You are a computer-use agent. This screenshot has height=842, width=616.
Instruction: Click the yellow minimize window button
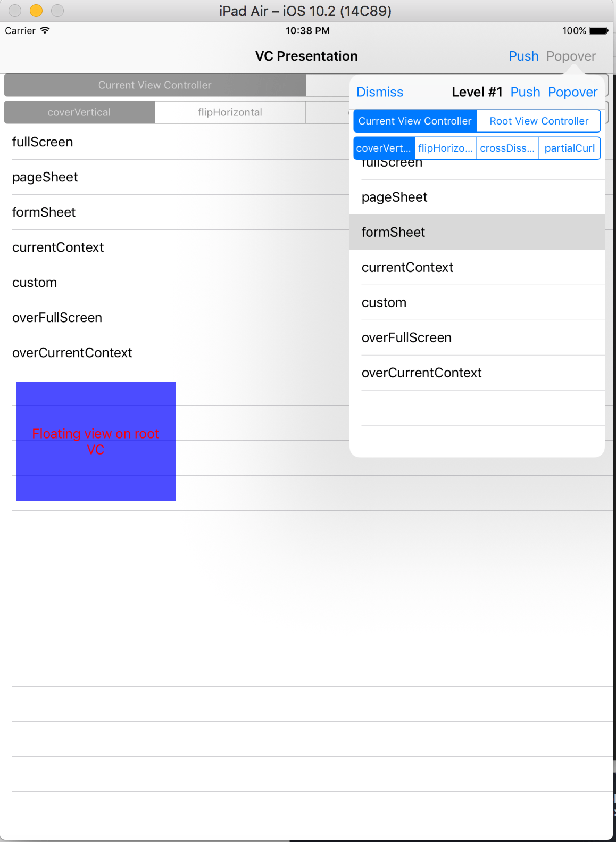click(36, 11)
